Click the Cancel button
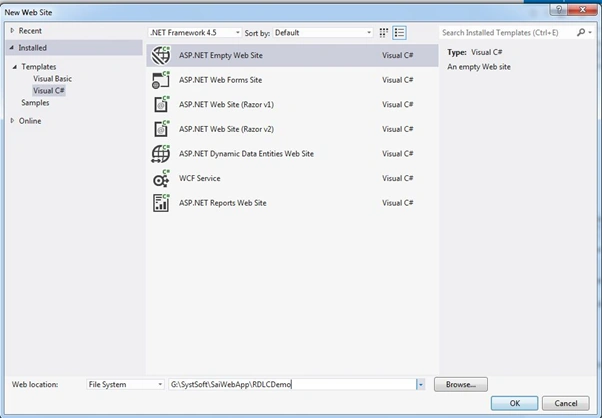The height and width of the screenshot is (418, 602). (x=566, y=403)
